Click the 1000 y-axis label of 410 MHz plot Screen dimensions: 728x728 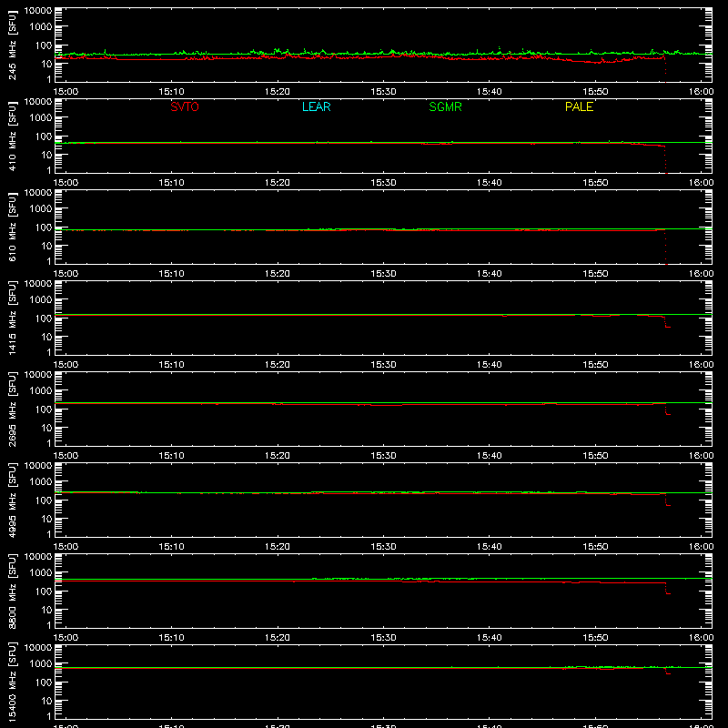[x=41, y=118]
